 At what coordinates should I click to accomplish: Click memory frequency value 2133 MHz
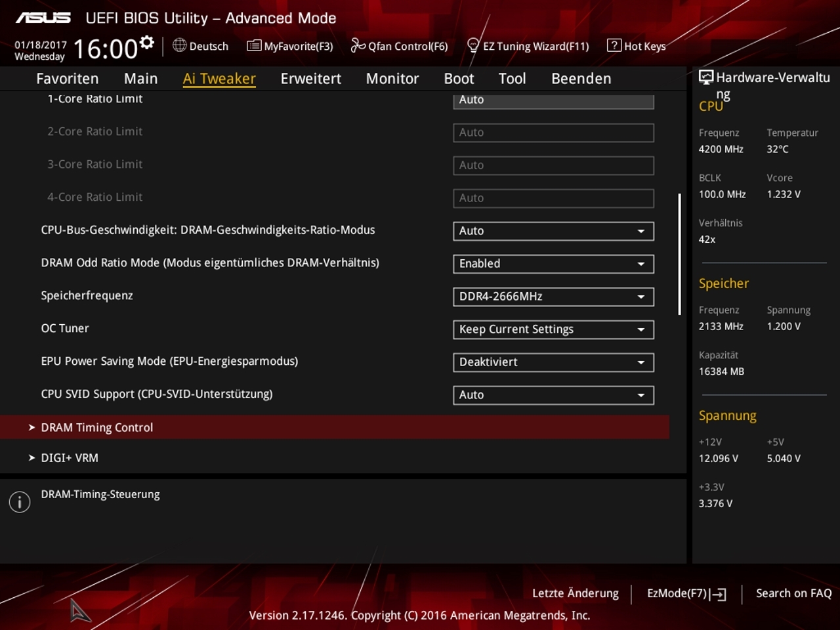pyautogui.click(x=721, y=326)
